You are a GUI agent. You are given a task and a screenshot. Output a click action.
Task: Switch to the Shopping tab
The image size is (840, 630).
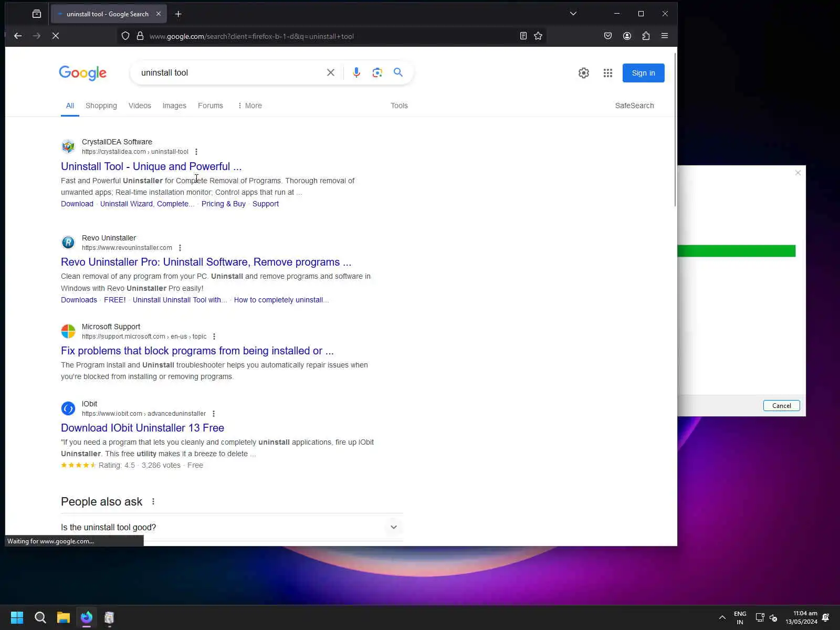[101, 106]
